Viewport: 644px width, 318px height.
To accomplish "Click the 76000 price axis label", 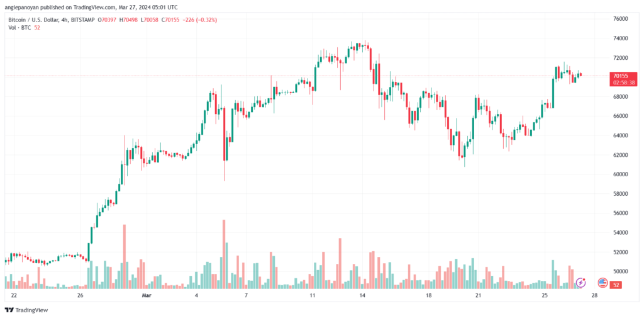I will pyautogui.click(x=621, y=19).
